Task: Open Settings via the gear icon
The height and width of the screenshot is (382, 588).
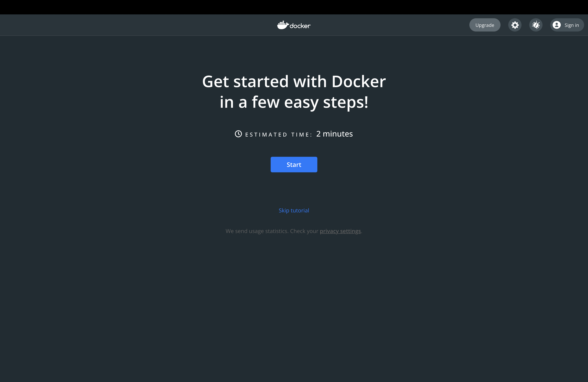Action: 515,25
